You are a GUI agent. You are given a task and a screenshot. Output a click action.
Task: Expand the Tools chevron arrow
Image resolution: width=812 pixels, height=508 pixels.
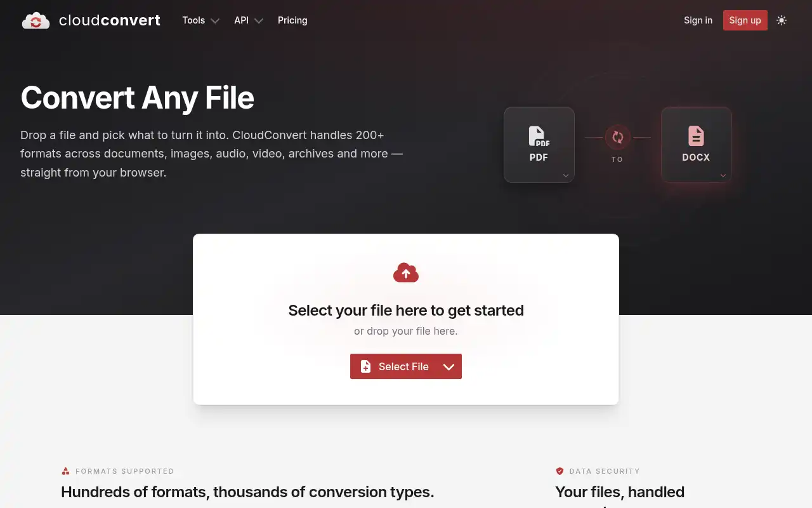click(x=215, y=21)
